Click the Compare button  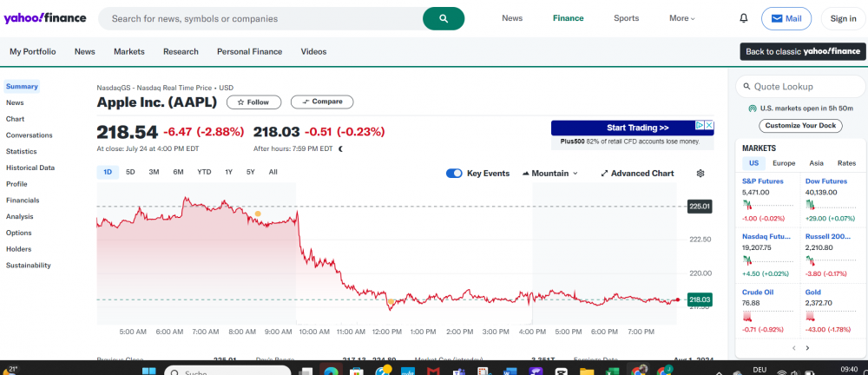point(321,102)
